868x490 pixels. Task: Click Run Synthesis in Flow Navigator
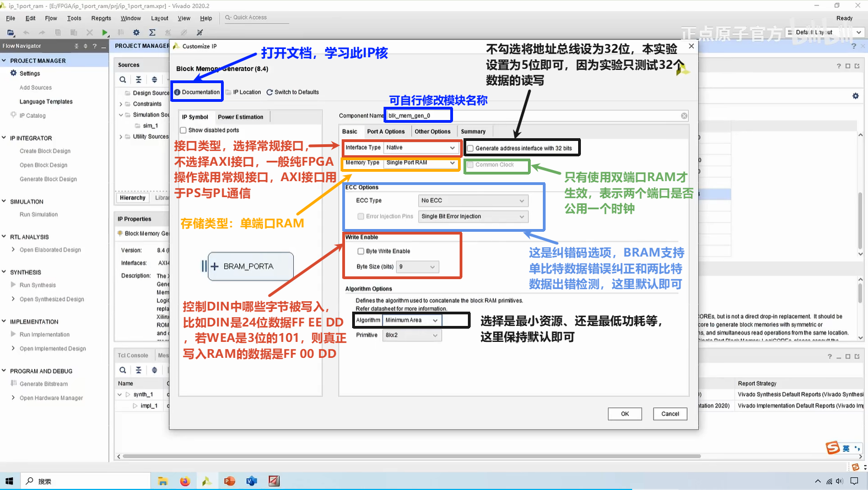(x=37, y=285)
